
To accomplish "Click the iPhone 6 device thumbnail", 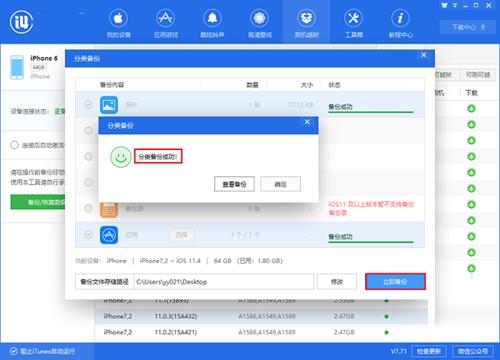I will point(17,67).
